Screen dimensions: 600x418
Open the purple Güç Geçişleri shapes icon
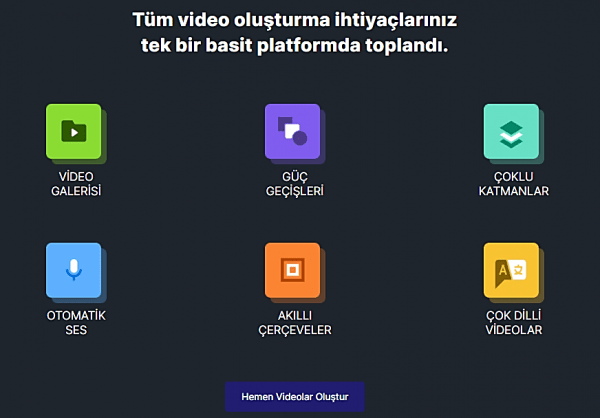pos(293,131)
